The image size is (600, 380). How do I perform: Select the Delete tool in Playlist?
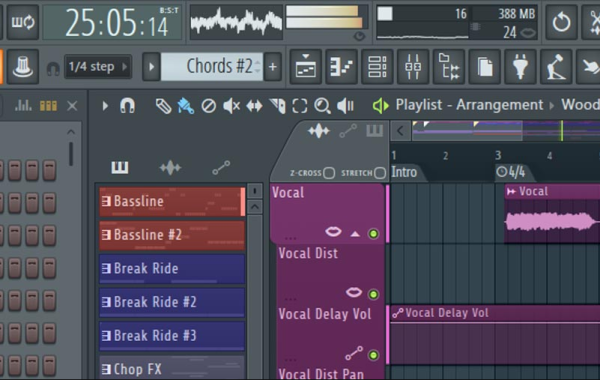pyautogui.click(x=209, y=106)
